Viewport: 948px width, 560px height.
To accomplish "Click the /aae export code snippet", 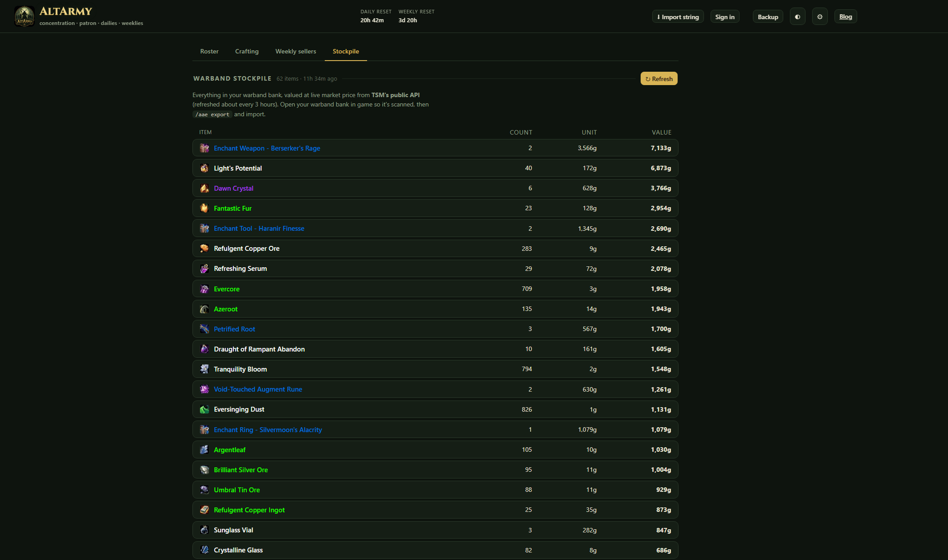I will pos(212,114).
